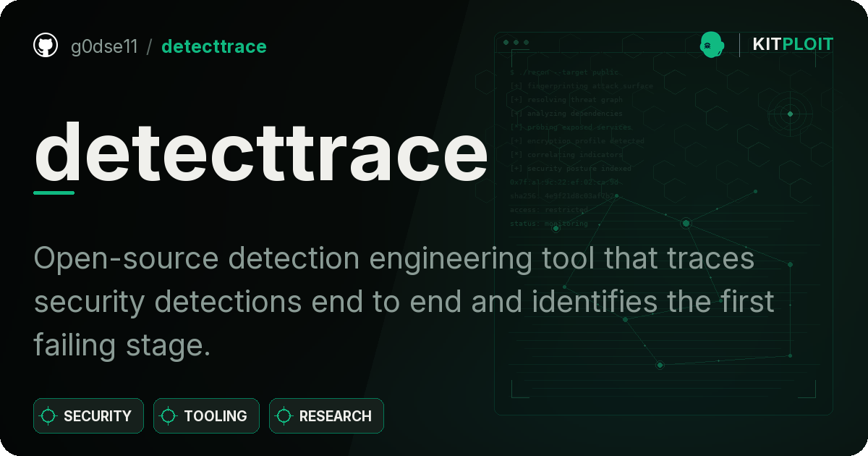The width and height of the screenshot is (868, 456).
Task: Click 'fingerprinting attack surface' terminal line
Action: tap(582, 86)
